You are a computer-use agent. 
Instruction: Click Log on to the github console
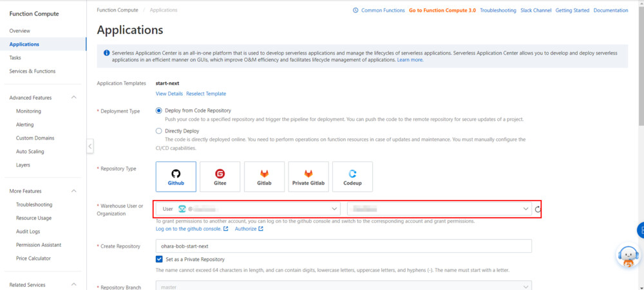[x=192, y=229]
